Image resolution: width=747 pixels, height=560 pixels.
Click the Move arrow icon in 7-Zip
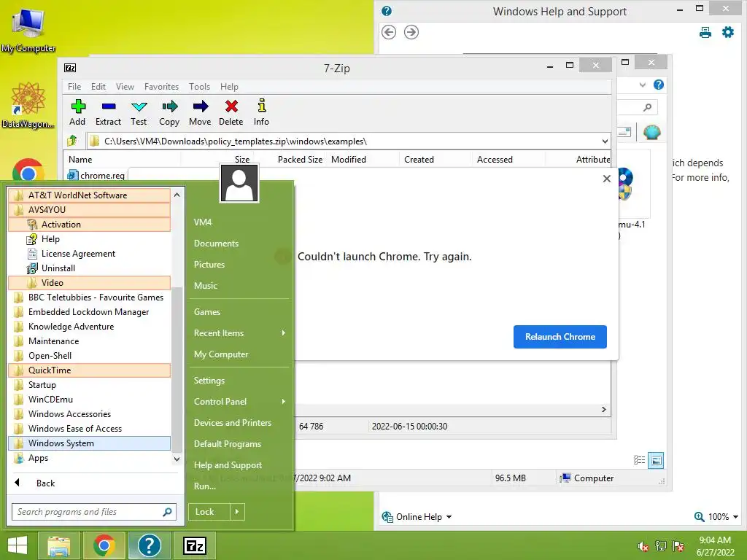click(x=200, y=112)
